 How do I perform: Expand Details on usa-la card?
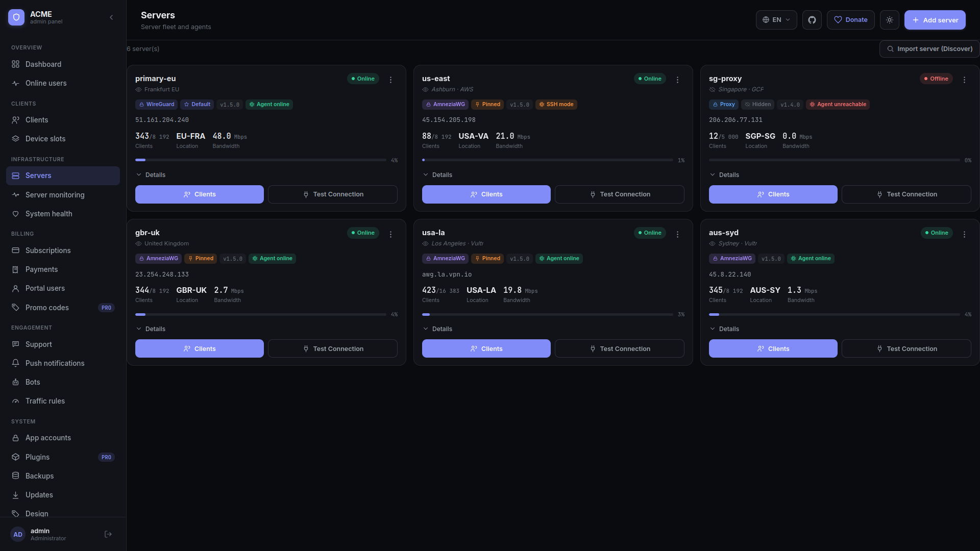[437, 329]
